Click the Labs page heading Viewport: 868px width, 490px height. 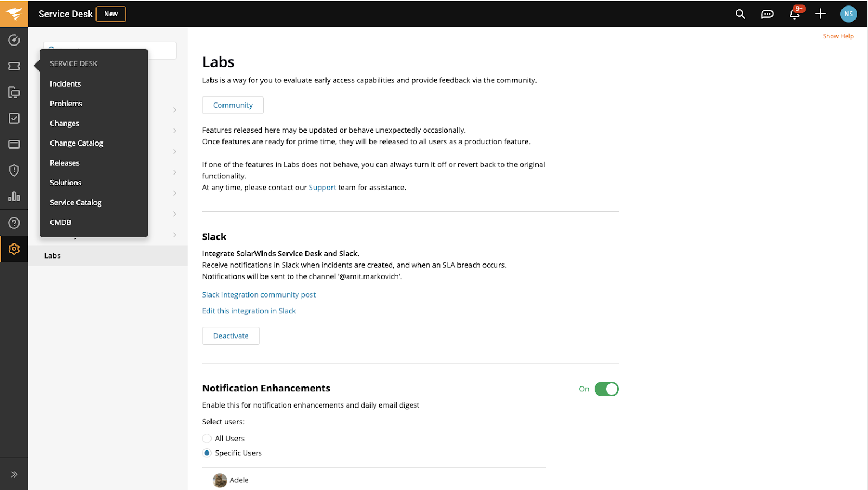(219, 62)
